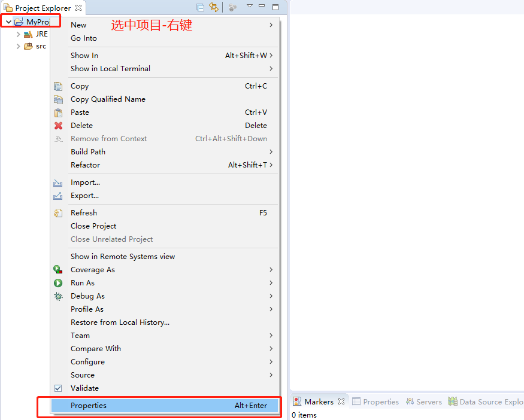Expand the JRE library node

[19, 34]
